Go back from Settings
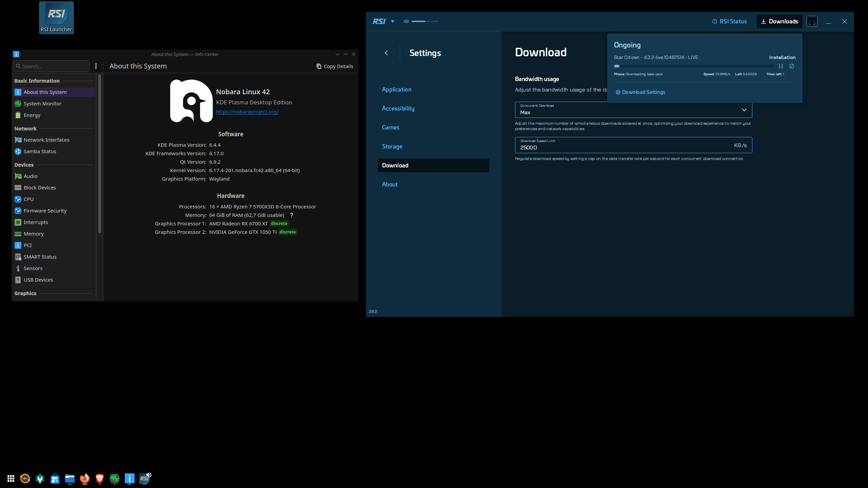This screenshot has width=868, height=488. tap(386, 53)
